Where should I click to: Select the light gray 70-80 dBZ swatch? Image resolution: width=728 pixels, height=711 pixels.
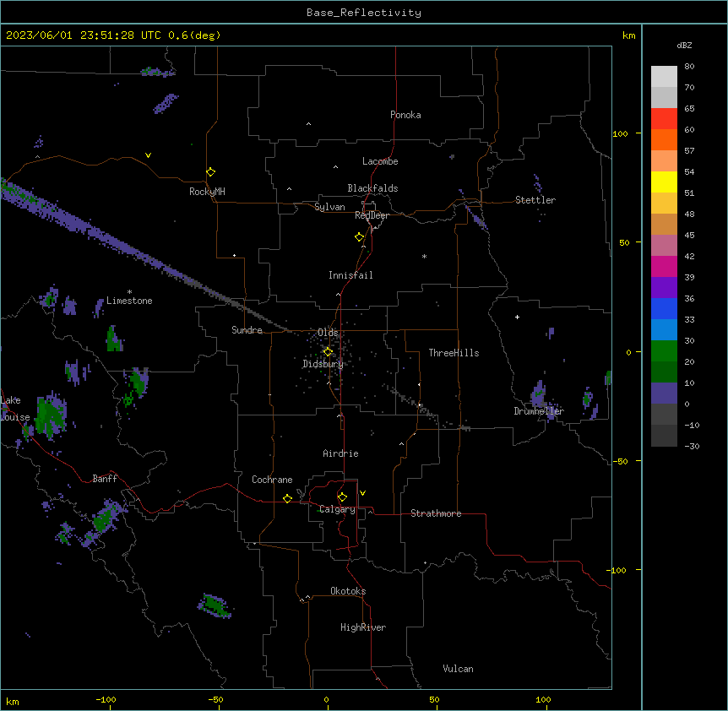(664, 77)
